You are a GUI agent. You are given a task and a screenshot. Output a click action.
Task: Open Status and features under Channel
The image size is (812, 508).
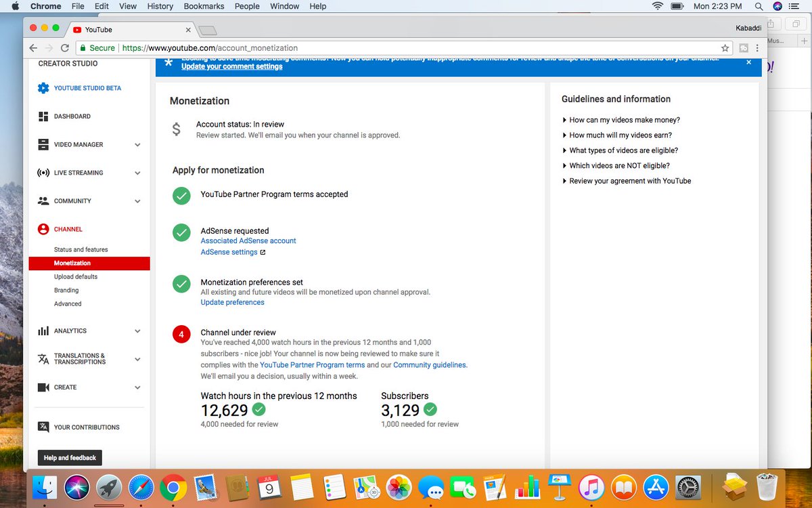[x=81, y=250]
